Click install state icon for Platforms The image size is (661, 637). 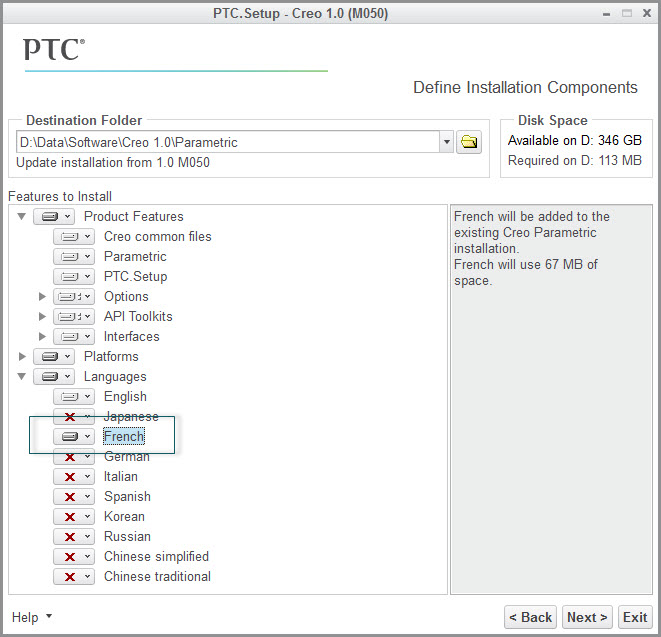click(x=50, y=357)
